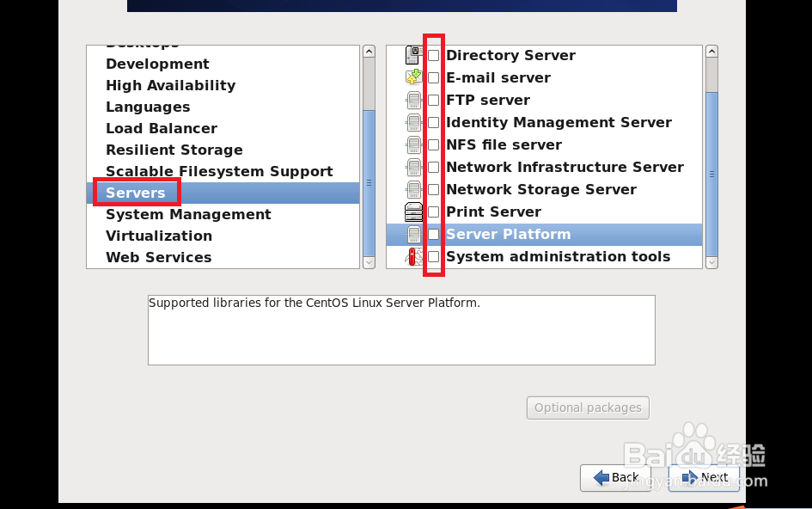Check the Network Infrastructure Server box
The image size is (812, 509).
pos(434,167)
